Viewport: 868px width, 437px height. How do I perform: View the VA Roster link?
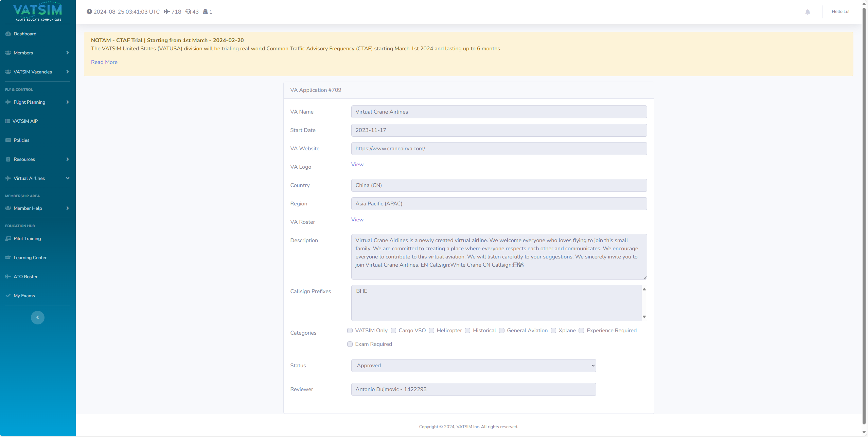[357, 220]
